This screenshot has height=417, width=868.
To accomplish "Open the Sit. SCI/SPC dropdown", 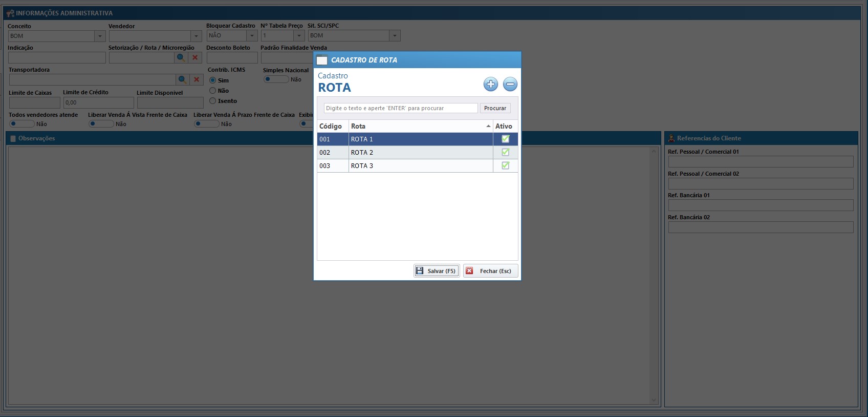I will 394,36.
